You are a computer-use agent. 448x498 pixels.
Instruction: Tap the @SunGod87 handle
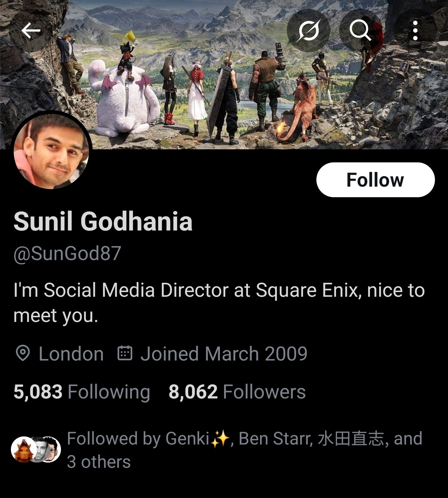pos(67,254)
